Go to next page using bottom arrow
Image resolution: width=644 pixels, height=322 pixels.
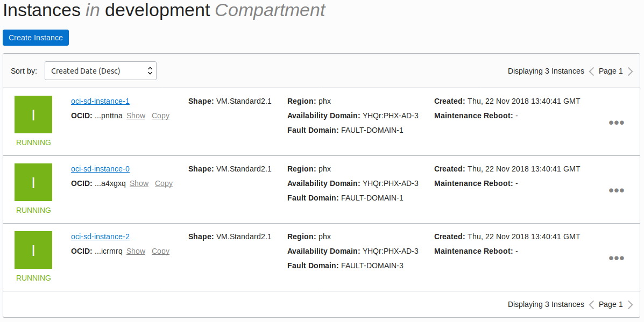631,304
